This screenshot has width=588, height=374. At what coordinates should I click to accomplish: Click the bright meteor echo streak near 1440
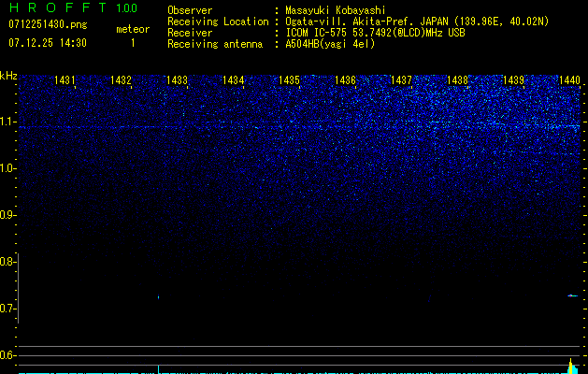(x=573, y=295)
